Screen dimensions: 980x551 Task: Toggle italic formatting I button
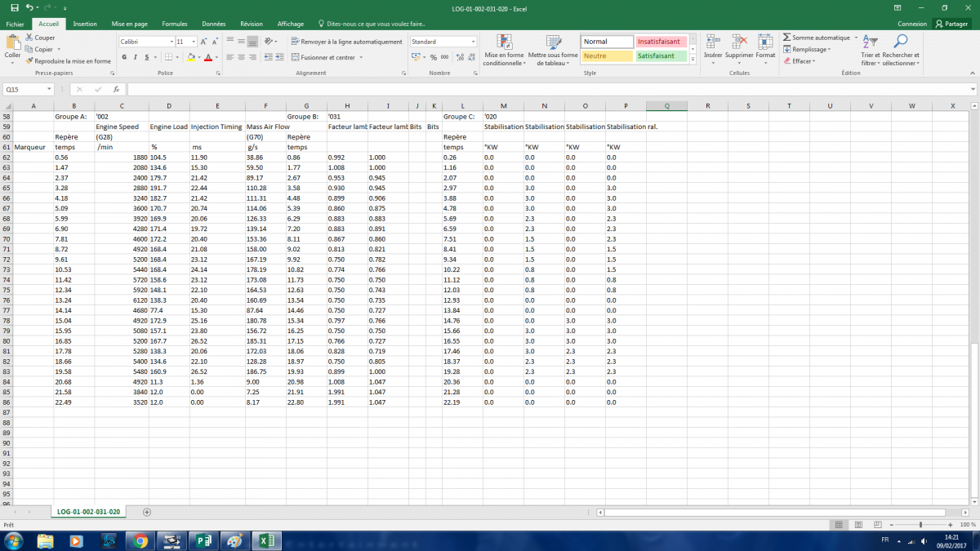[x=136, y=57]
